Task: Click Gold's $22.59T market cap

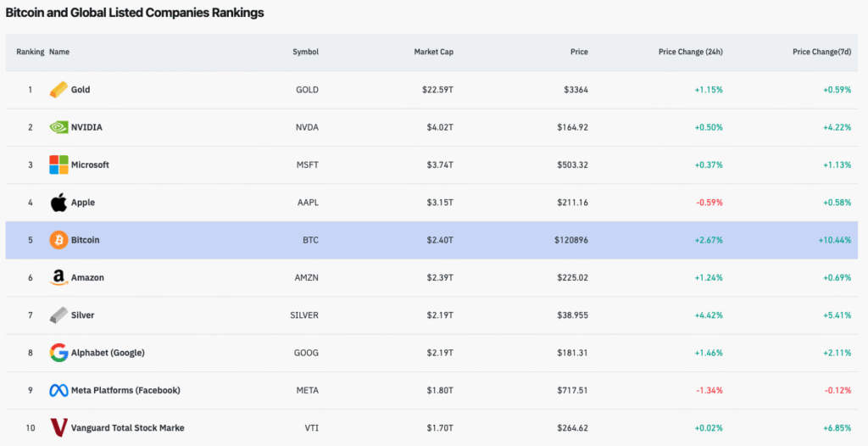Action: click(x=437, y=90)
